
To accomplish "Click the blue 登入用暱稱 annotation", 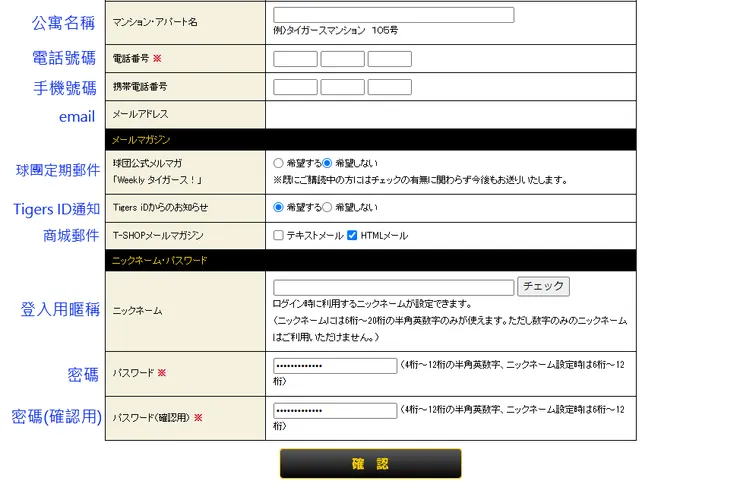I will [x=60, y=309].
